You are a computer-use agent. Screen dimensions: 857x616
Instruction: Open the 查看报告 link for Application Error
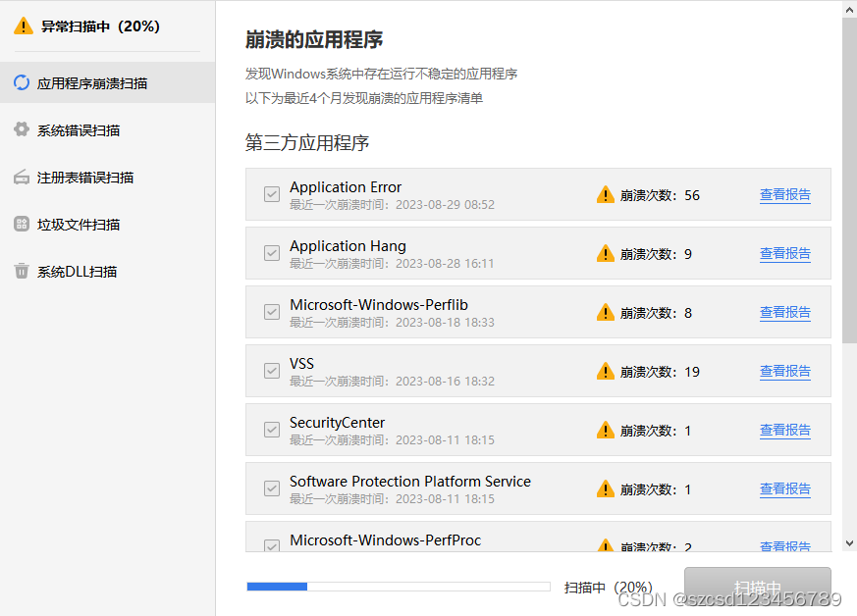click(x=785, y=194)
